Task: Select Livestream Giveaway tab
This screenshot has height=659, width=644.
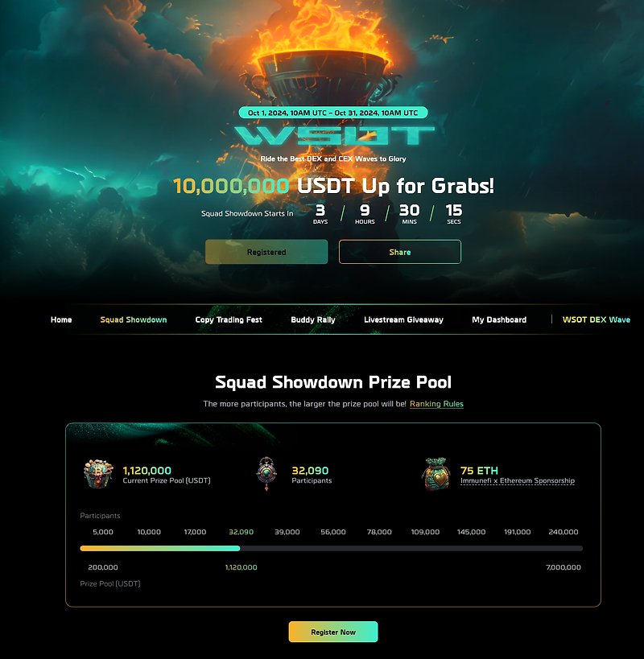Action: pyautogui.click(x=403, y=319)
